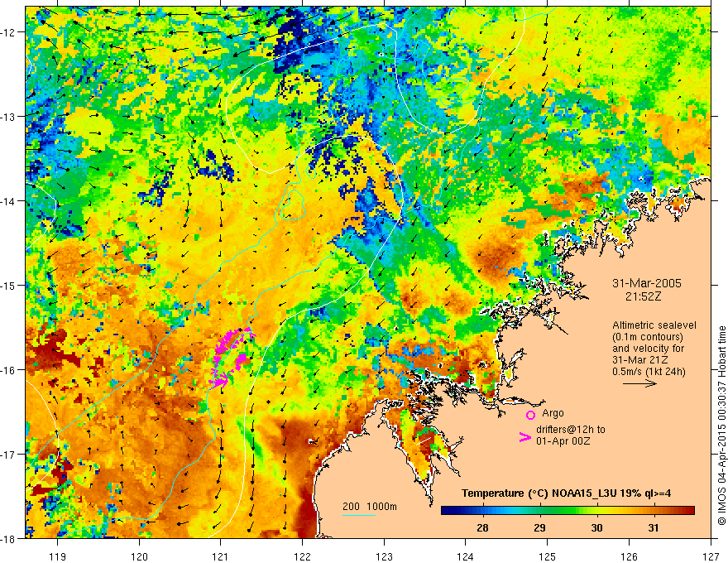Screen dimensions: 728x563
Task: Click the 01-Apr 00Z text
Action: (x=563, y=441)
